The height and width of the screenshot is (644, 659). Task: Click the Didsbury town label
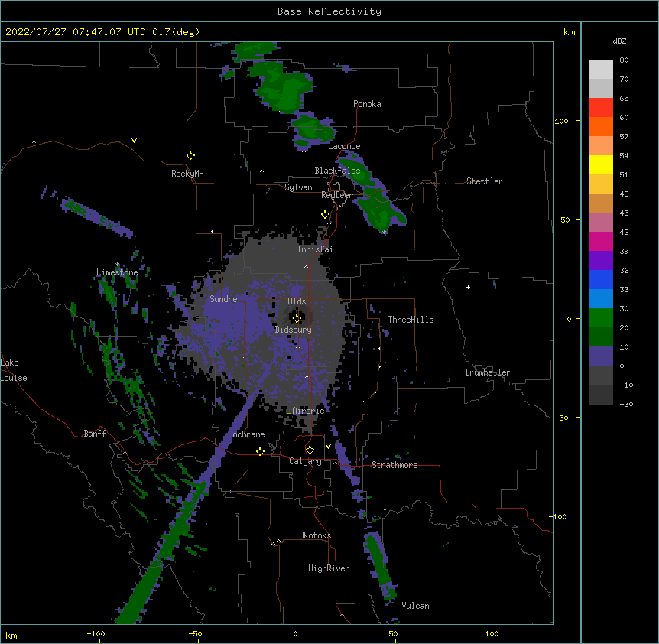pos(294,330)
